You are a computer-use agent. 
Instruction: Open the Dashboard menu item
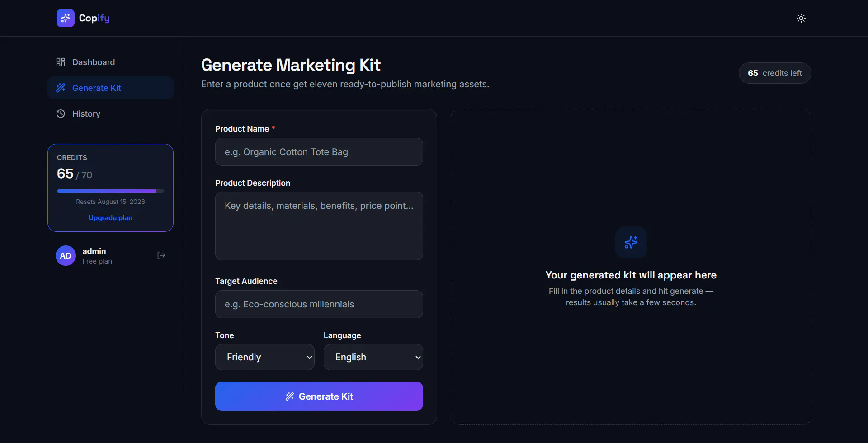[x=110, y=62]
